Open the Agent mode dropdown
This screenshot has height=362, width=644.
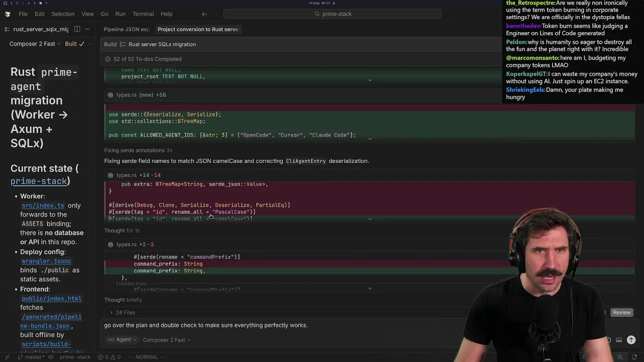[122, 339]
